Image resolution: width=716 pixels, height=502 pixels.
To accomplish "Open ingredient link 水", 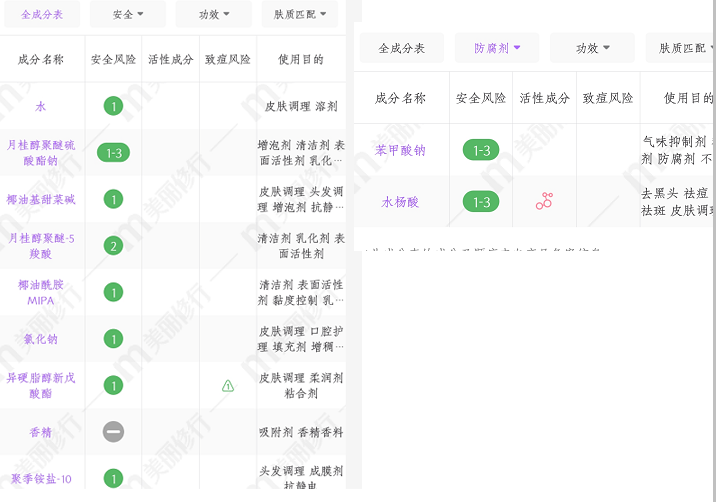I will pyautogui.click(x=41, y=106).
